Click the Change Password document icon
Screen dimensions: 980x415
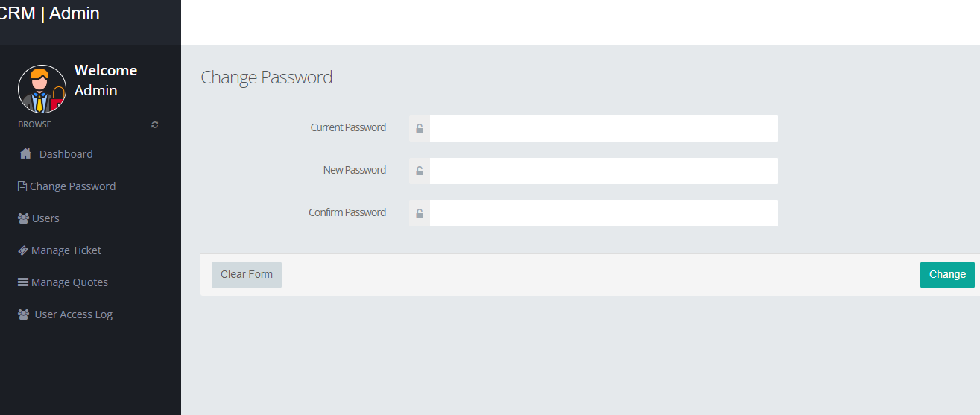point(22,186)
